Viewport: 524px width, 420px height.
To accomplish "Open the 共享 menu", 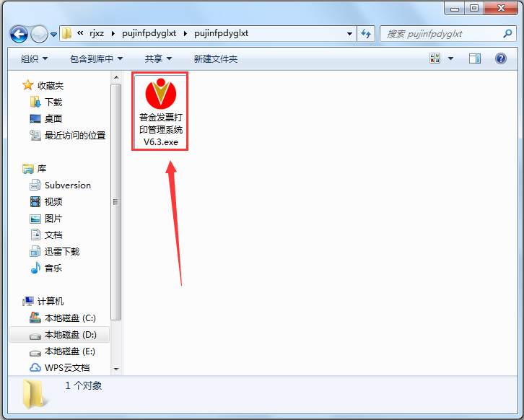I will [x=158, y=58].
